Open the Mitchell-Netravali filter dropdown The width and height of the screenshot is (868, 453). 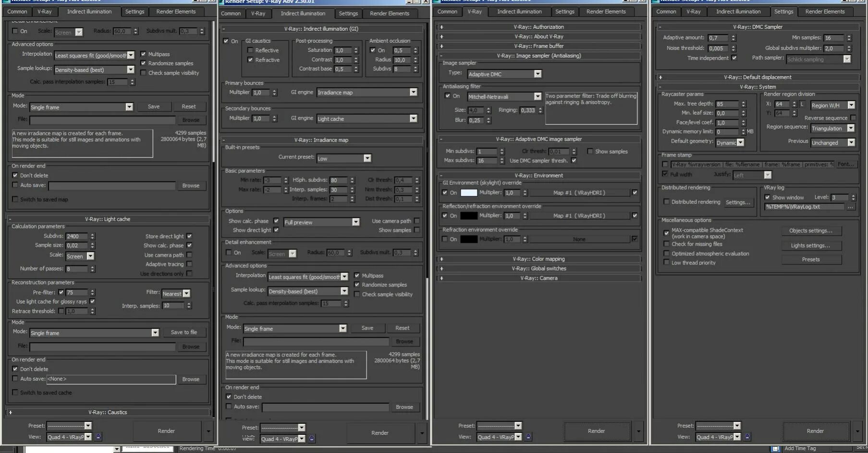click(504, 96)
